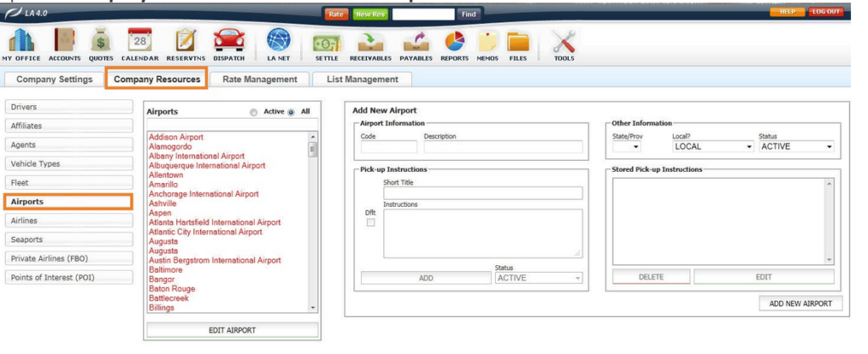
Task: Switch to the List Management tab
Action: (x=362, y=80)
